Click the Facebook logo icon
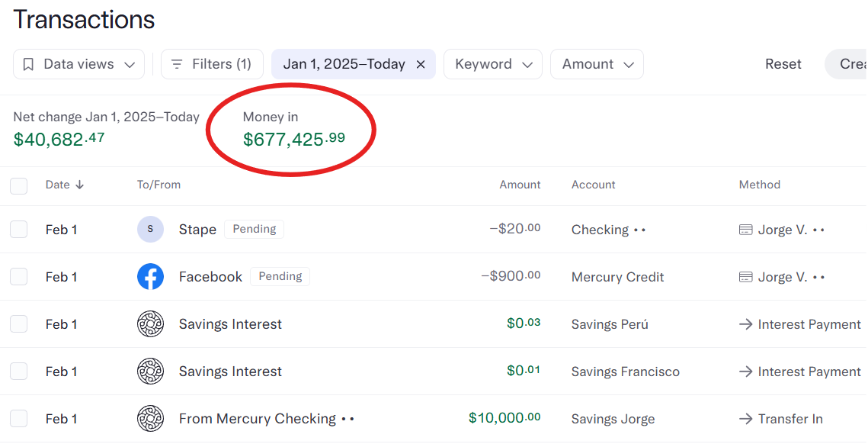 150,277
